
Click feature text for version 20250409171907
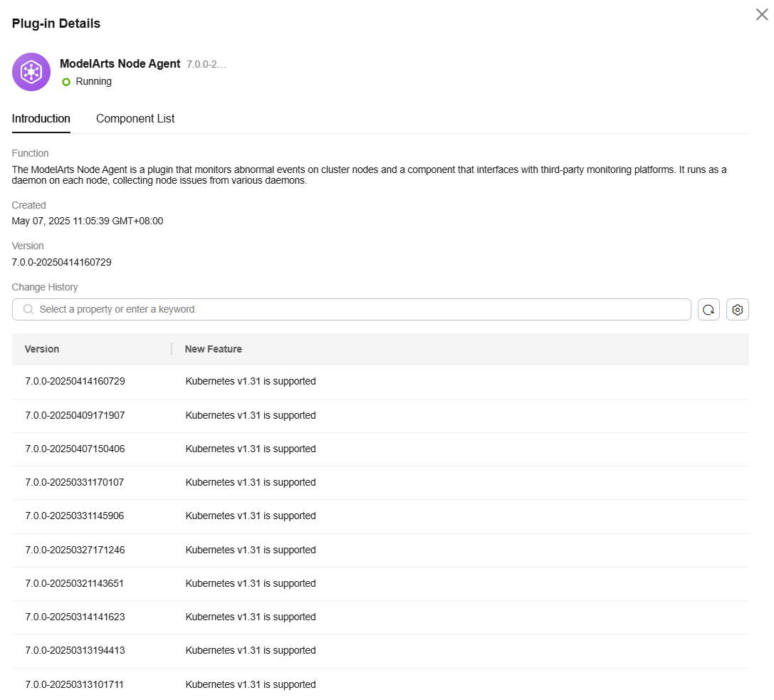click(251, 416)
